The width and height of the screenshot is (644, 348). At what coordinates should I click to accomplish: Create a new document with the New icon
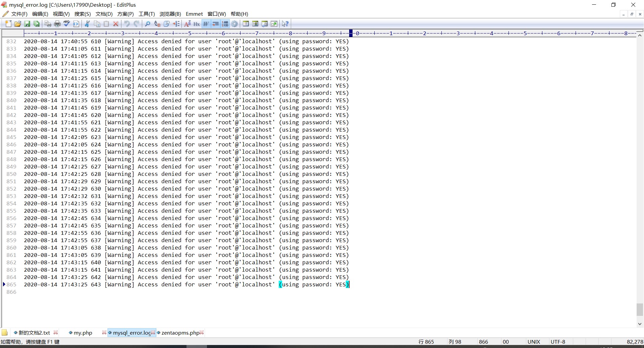8,24
